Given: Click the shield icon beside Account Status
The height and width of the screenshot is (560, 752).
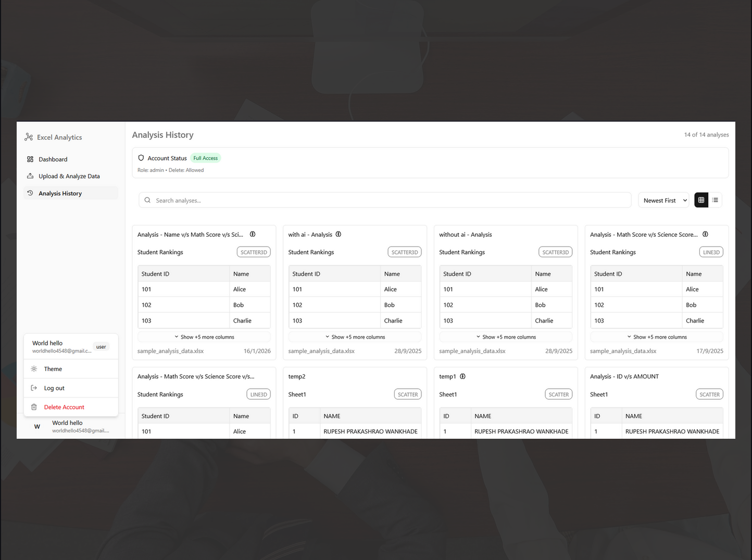Looking at the screenshot, I should [x=141, y=158].
